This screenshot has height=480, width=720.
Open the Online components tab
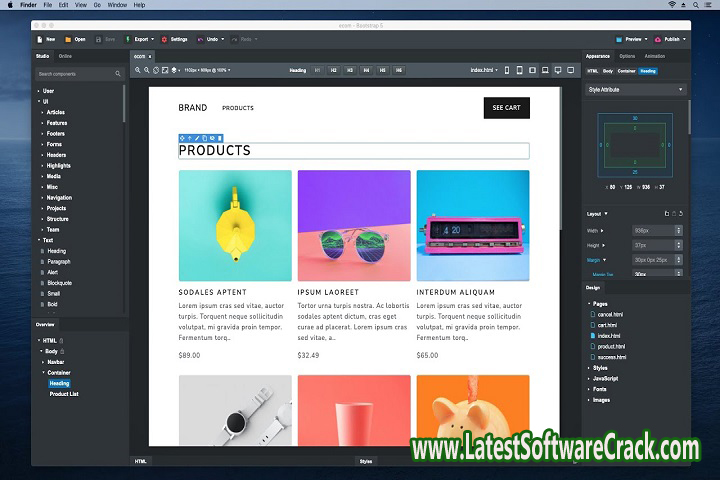65,56
